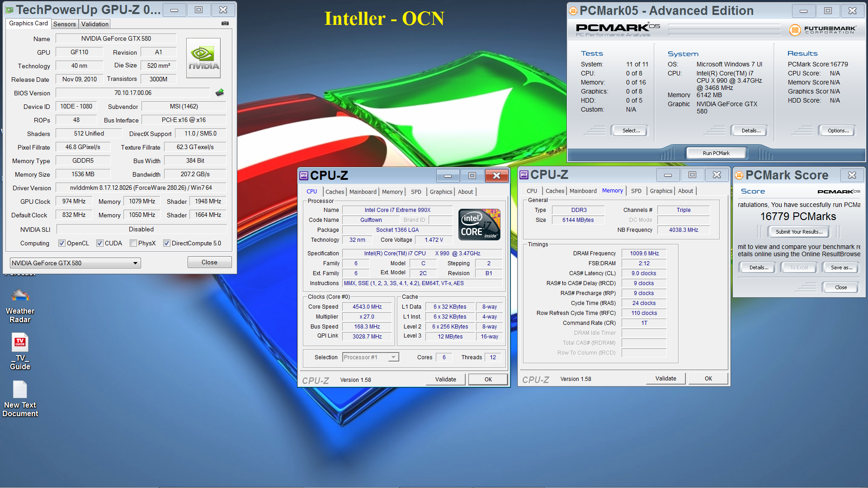868x488 pixels.
Task: Click the GPU name field NVIDIA GeForce GTX 580
Action: pyautogui.click(x=116, y=39)
